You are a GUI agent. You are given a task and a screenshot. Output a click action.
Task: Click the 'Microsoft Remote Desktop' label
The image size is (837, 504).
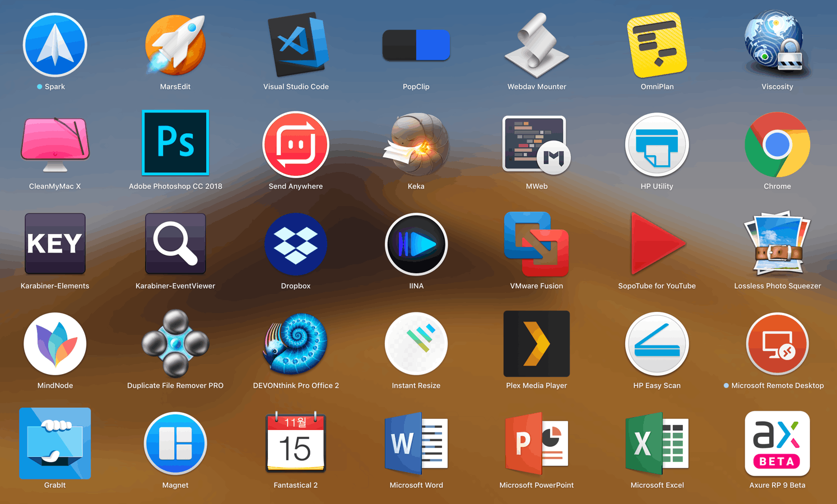coord(777,386)
